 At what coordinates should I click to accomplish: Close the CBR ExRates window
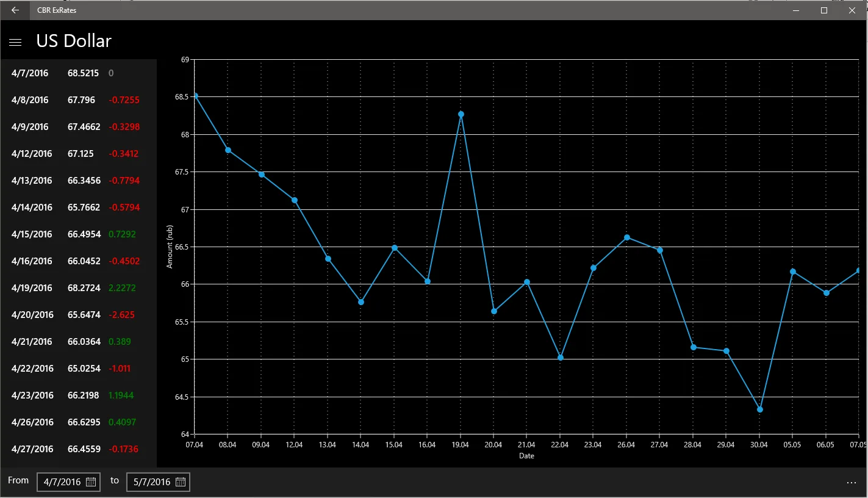tap(852, 10)
